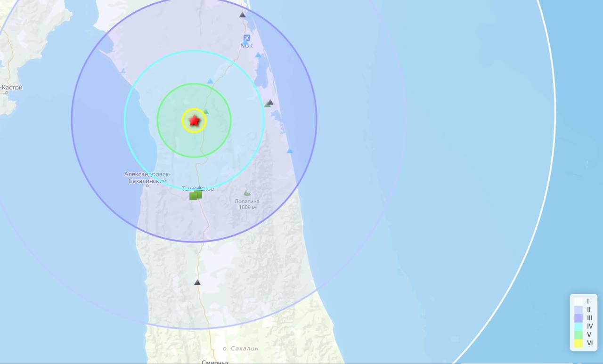Click the southernmost blue triangle on east coast
This screenshot has width=603, height=364.
point(290,151)
